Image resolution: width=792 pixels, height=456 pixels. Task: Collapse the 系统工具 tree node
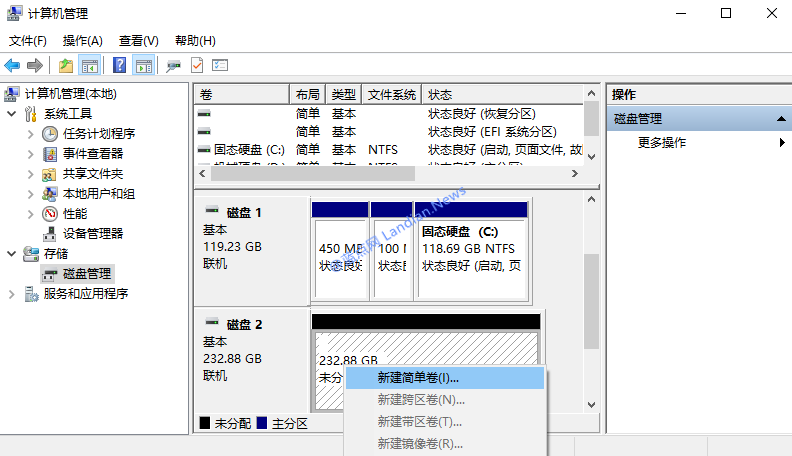coord(11,114)
